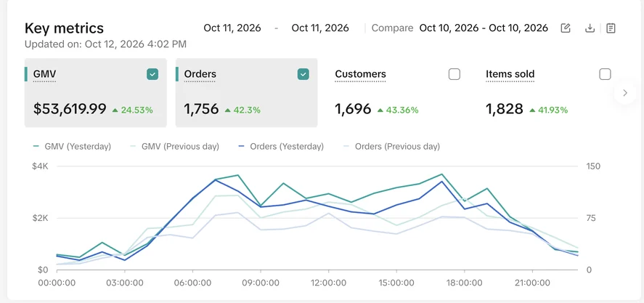
Task: Click the 15:00:00 axis label
Action: pos(396,283)
